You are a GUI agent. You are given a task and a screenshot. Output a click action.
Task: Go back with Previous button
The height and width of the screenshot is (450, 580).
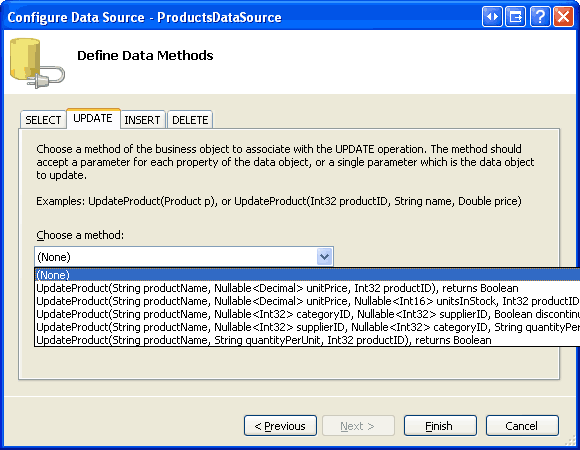click(x=280, y=426)
